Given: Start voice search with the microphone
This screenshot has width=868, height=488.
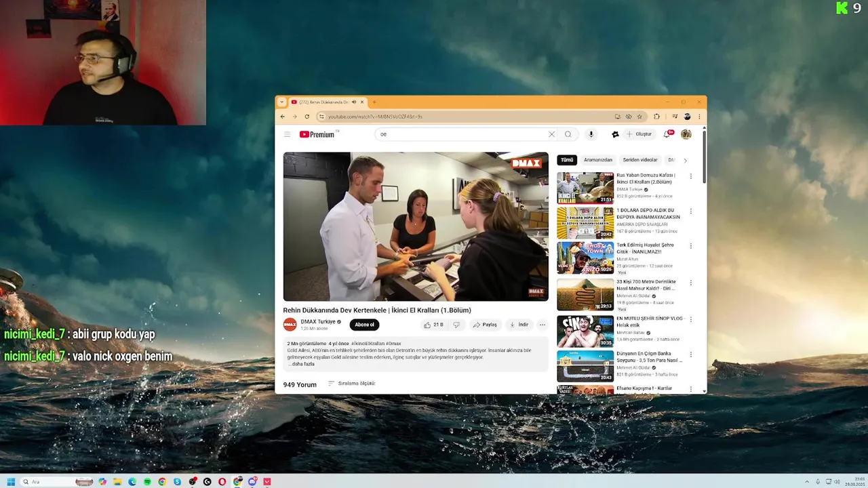Looking at the screenshot, I should [x=591, y=134].
